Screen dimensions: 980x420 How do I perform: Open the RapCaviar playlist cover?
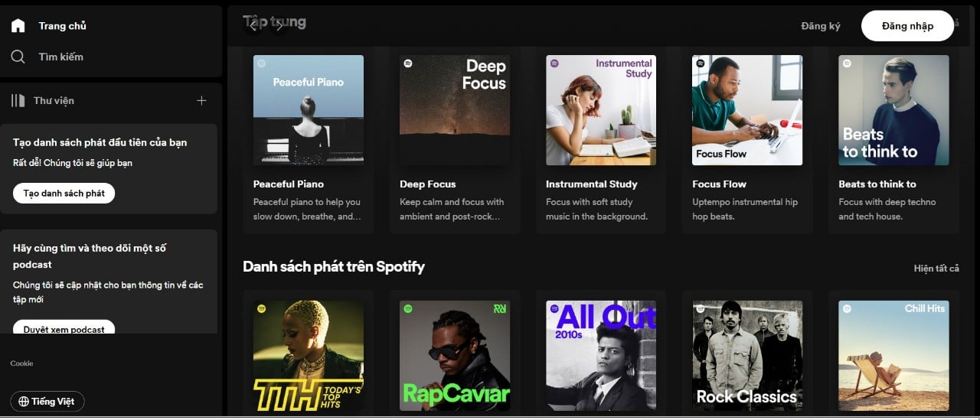455,356
